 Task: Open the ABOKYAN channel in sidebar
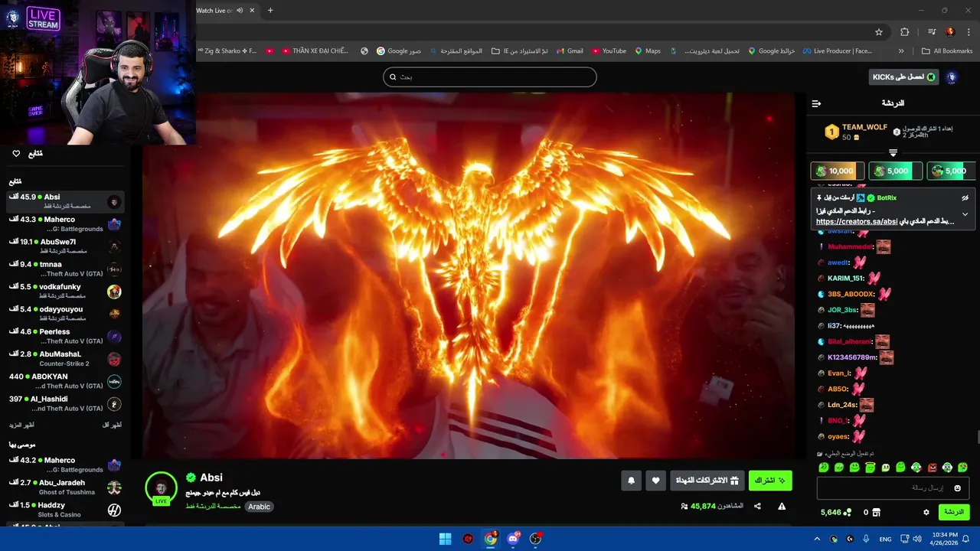tap(65, 380)
